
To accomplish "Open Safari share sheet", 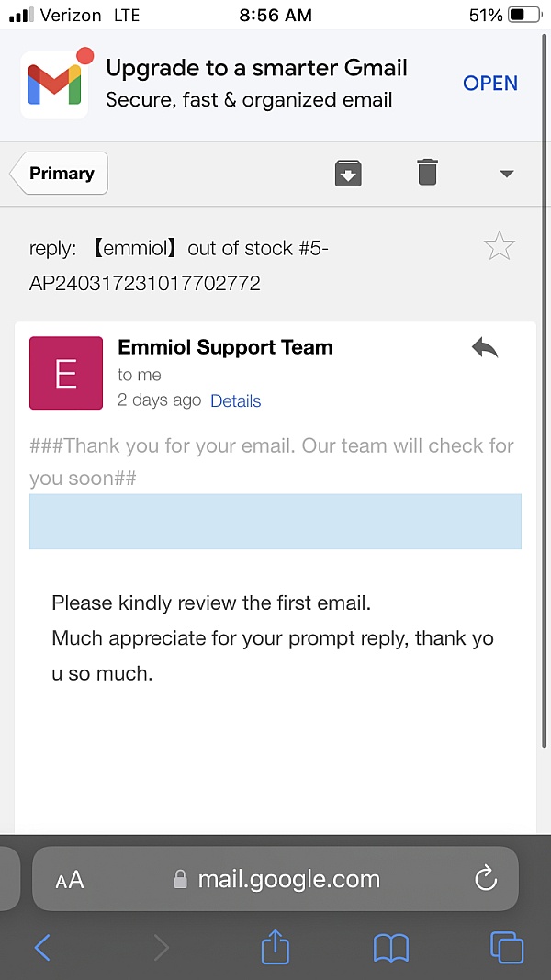I will point(275,947).
